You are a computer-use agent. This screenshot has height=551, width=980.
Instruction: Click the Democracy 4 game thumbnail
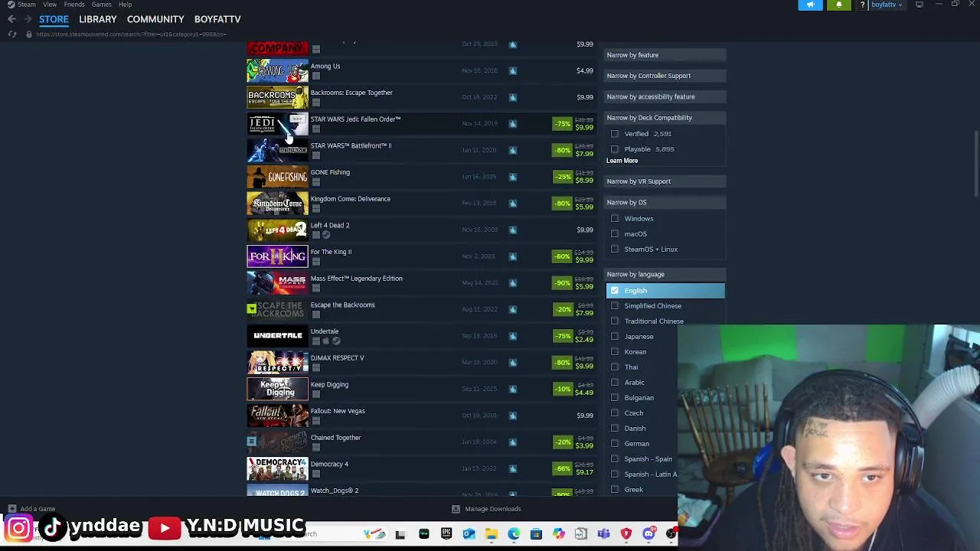pos(277,468)
